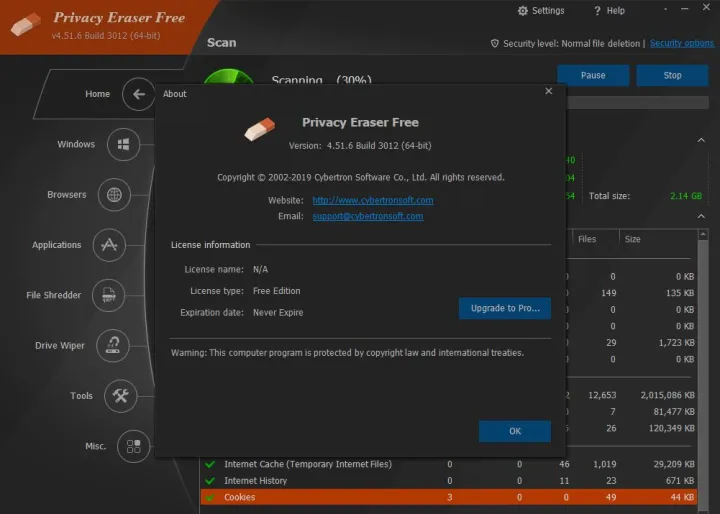Click the 12,653 files cell
720x514 pixels.
pyautogui.click(x=602, y=395)
